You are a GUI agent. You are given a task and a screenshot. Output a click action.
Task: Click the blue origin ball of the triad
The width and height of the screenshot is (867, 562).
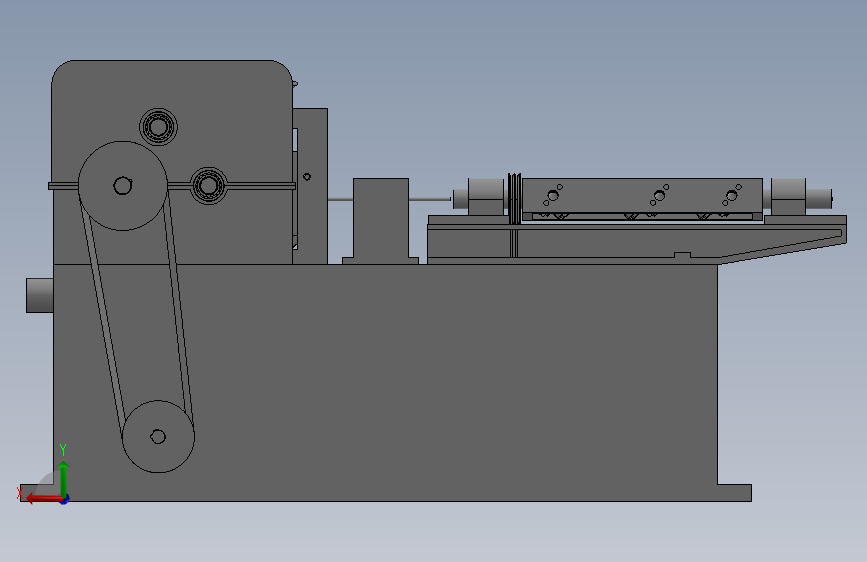click(x=64, y=499)
